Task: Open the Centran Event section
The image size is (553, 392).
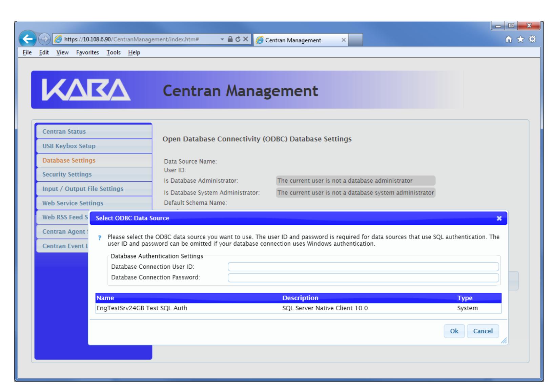Action: 62,246
